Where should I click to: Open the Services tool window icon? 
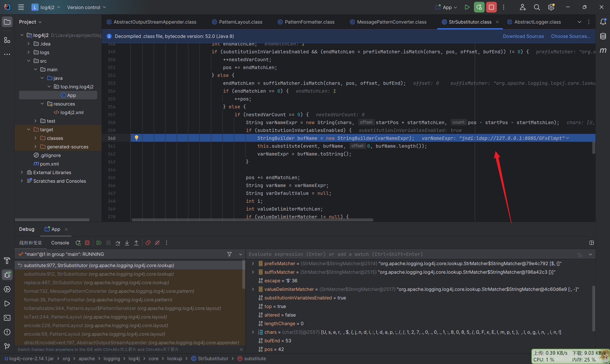pos(7,289)
